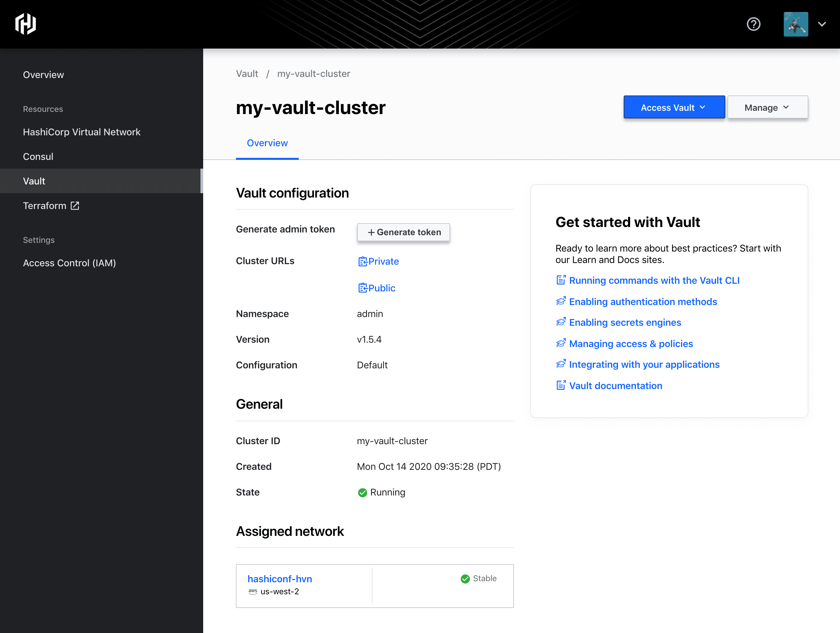Expand the user account menu chevron
840x633 pixels.
pyautogui.click(x=822, y=24)
